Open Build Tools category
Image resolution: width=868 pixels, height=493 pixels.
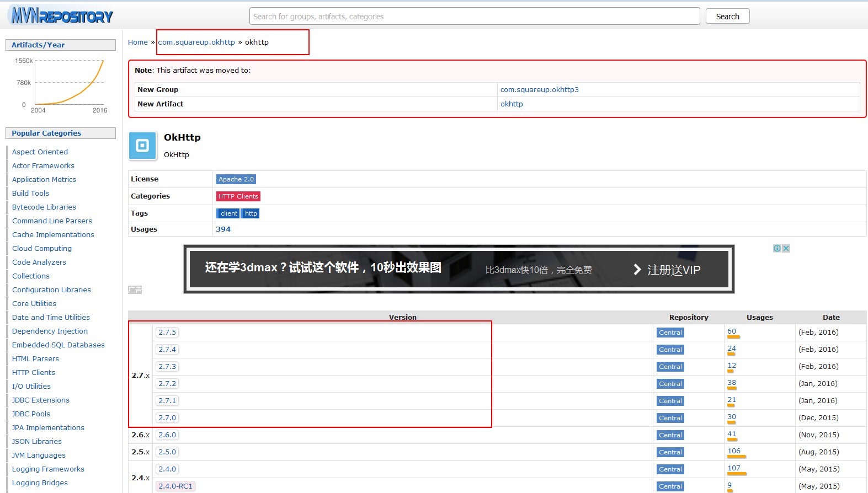click(30, 194)
